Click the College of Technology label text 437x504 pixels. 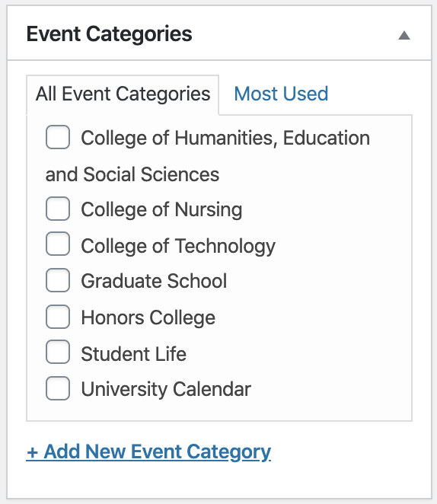point(178,246)
